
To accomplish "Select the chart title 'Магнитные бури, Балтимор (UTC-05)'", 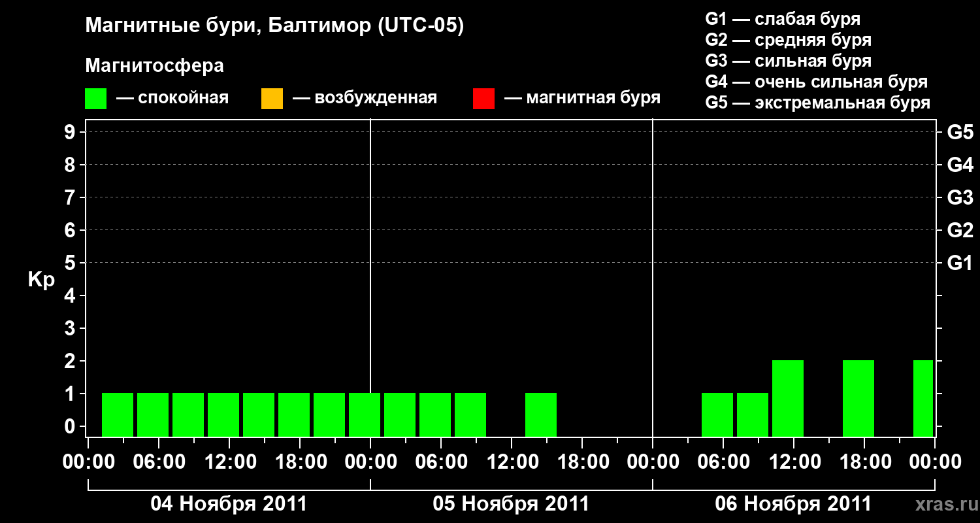I will 274,26.
